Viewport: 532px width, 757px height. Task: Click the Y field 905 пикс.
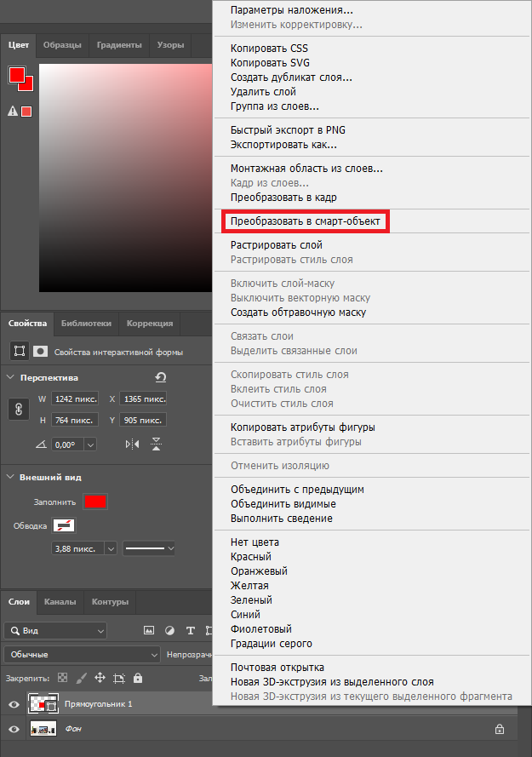143,420
